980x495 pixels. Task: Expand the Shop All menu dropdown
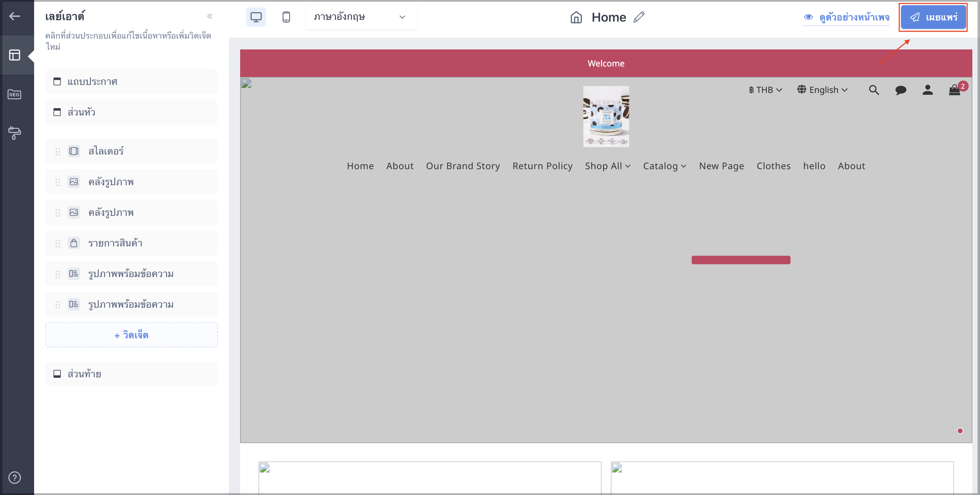pos(608,166)
